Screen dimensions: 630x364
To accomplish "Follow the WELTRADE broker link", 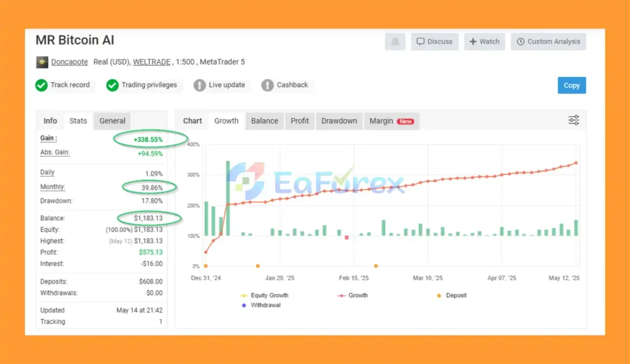I will tap(152, 62).
